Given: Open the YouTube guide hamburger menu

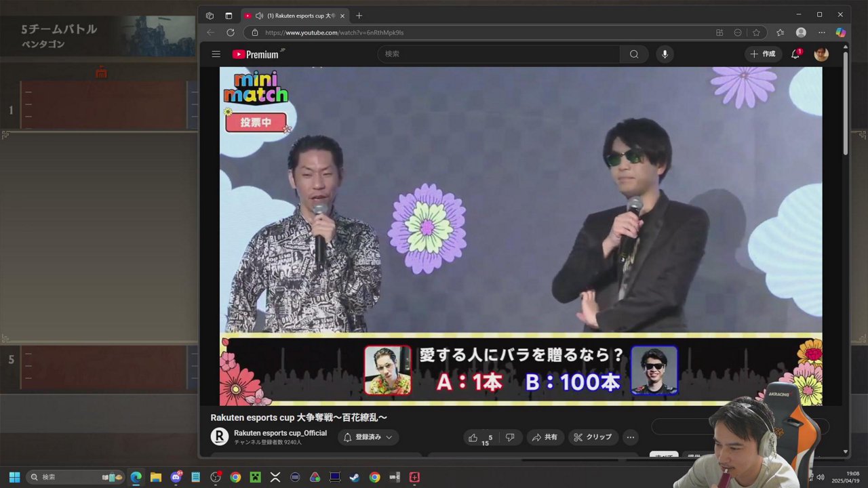Looking at the screenshot, I should [x=216, y=54].
